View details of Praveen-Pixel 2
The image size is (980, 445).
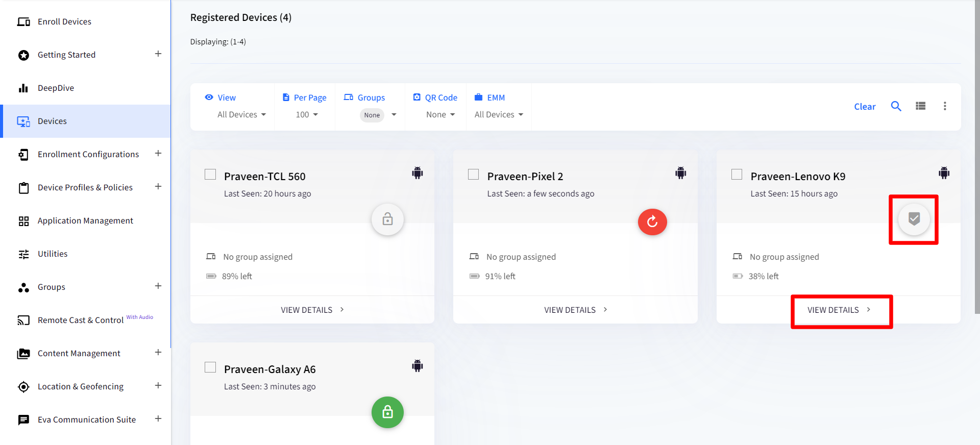(x=576, y=310)
